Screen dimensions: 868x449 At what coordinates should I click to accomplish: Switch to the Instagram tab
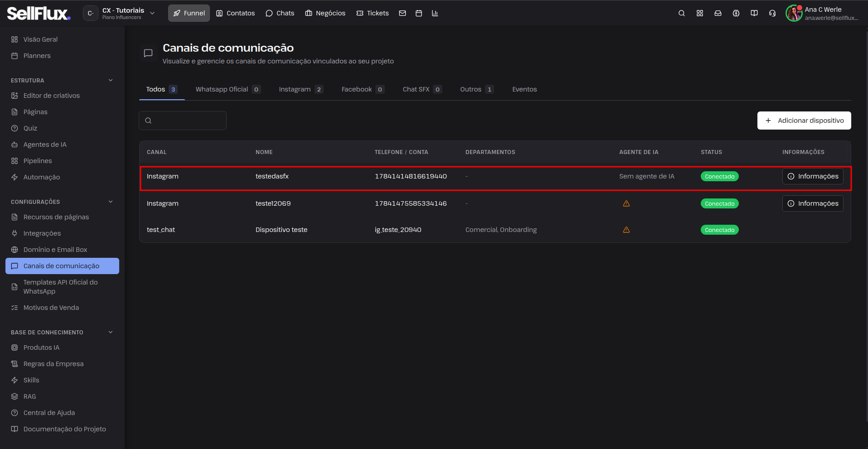(x=301, y=89)
